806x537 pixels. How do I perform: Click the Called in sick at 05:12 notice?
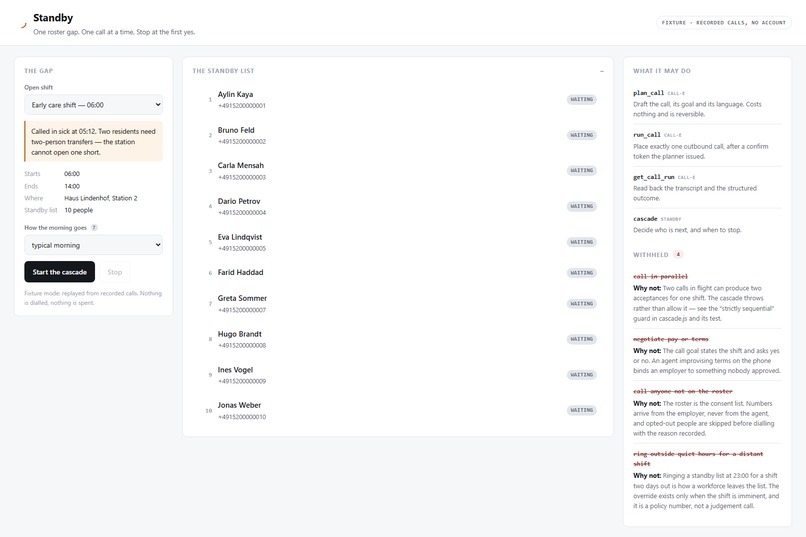click(x=94, y=141)
